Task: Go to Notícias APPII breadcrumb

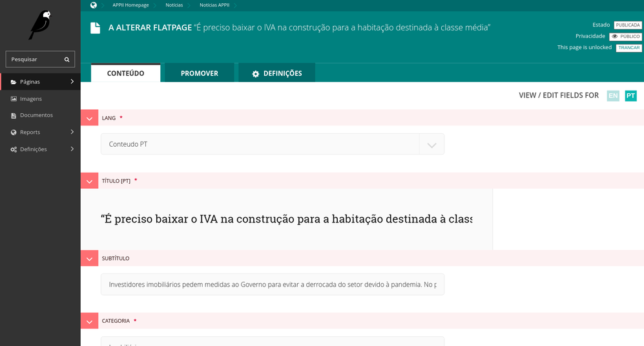Action: pos(214,5)
